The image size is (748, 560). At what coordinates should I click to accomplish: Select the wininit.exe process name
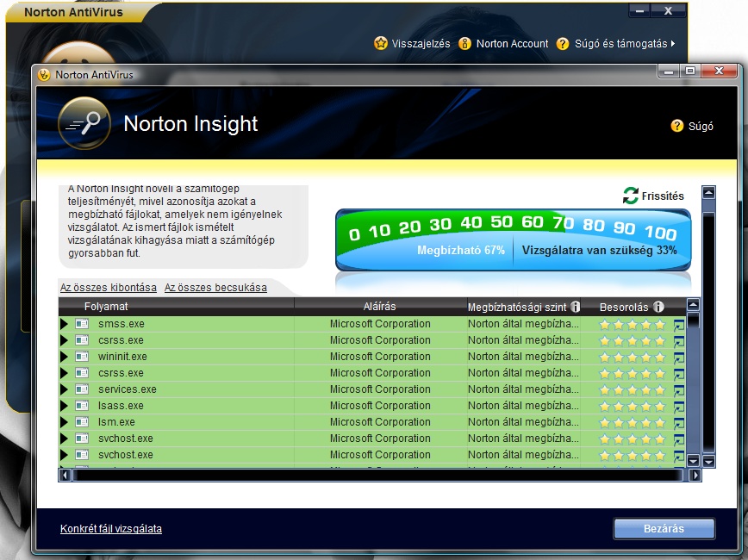[x=122, y=357]
